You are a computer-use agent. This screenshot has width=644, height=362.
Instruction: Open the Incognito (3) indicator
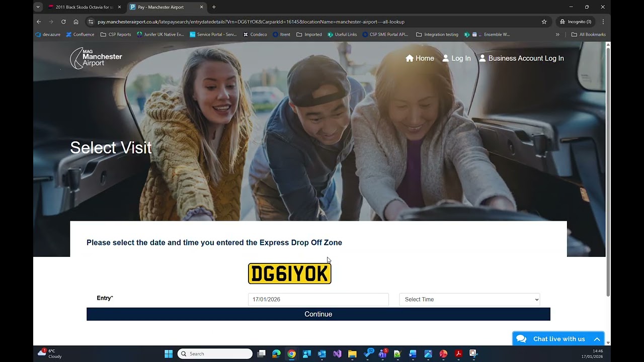click(576, 22)
